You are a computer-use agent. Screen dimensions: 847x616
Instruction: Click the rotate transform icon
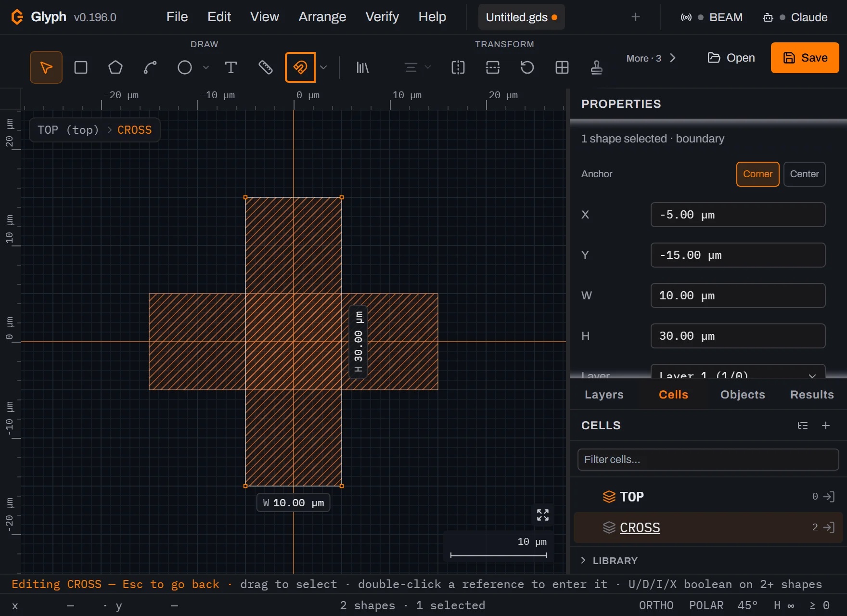[527, 67]
